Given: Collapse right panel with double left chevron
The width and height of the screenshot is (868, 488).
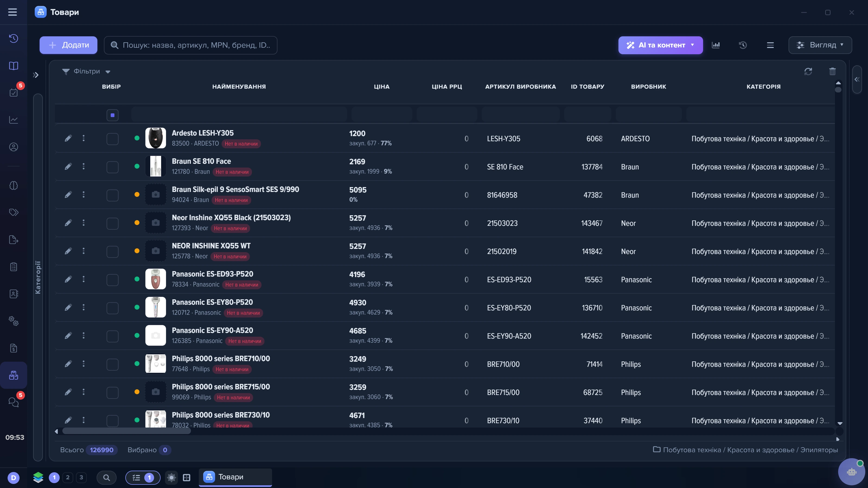Looking at the screenshot, I should point(857,79).
